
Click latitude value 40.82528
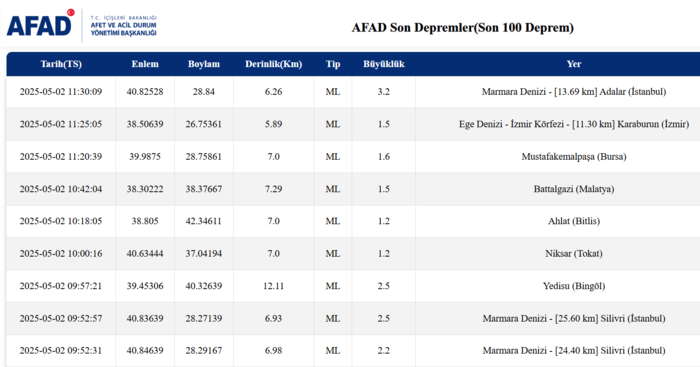[145, 92]
